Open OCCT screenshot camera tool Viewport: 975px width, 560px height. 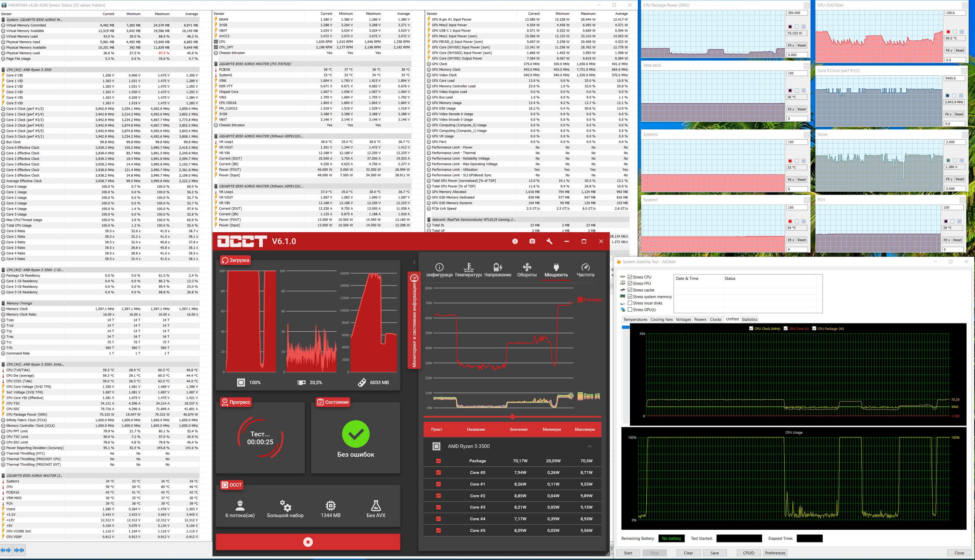[532, 241]
